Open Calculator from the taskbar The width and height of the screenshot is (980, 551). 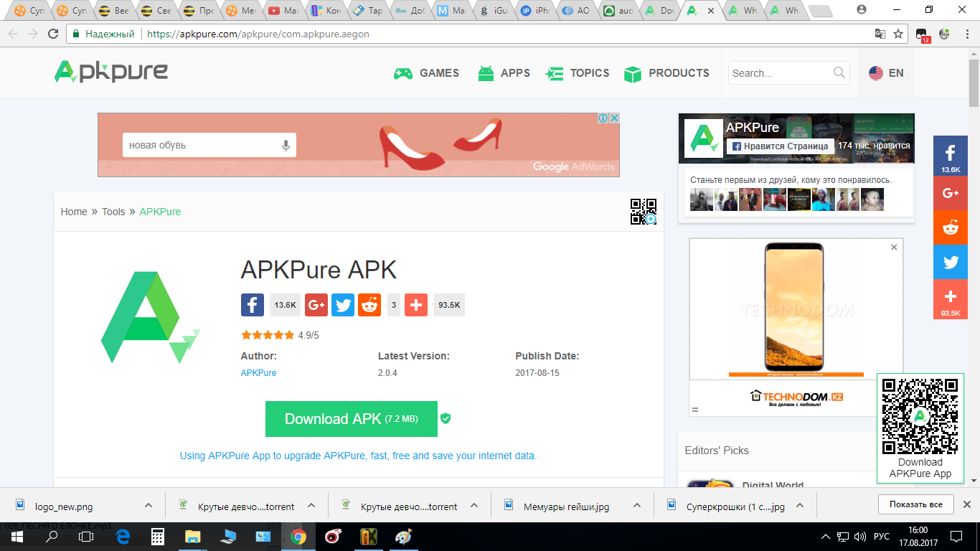click(x=158, y=537)
